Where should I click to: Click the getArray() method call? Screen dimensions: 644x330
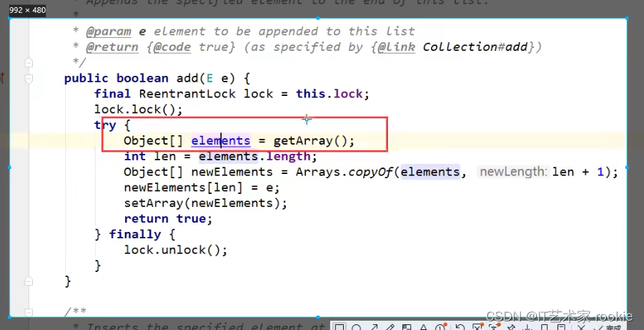pyautogui.click(x=310, y=141)
